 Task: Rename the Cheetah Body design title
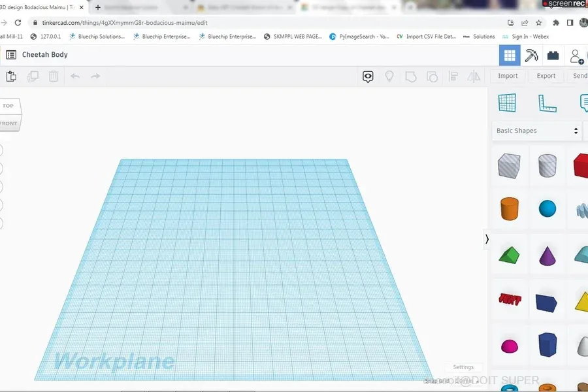(45, 55)
